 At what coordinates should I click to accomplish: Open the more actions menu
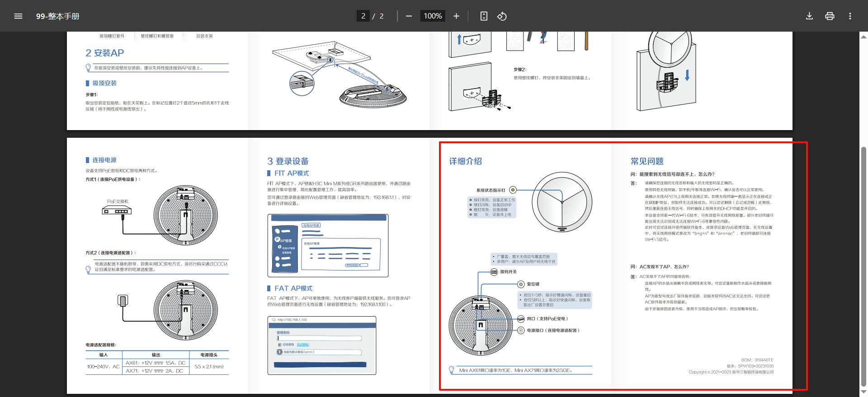850,16
